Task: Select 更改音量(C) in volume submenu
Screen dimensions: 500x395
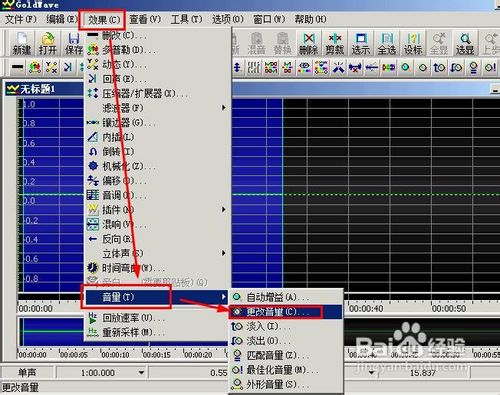Action: coord(286,312)
